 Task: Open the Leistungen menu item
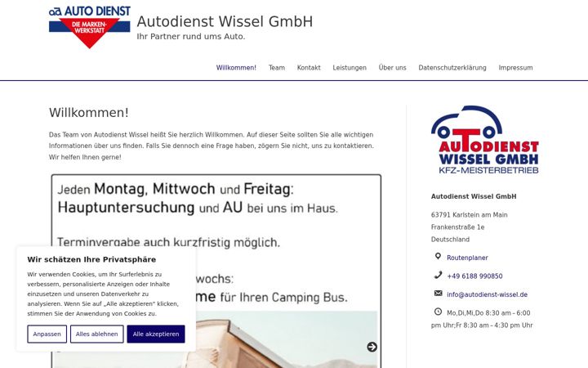(x=350, y=68)
